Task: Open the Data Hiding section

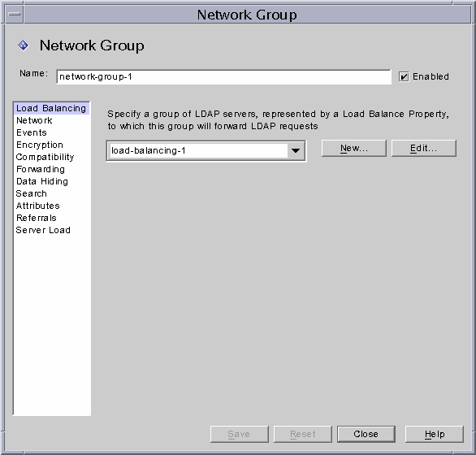Action: [52, 181]
